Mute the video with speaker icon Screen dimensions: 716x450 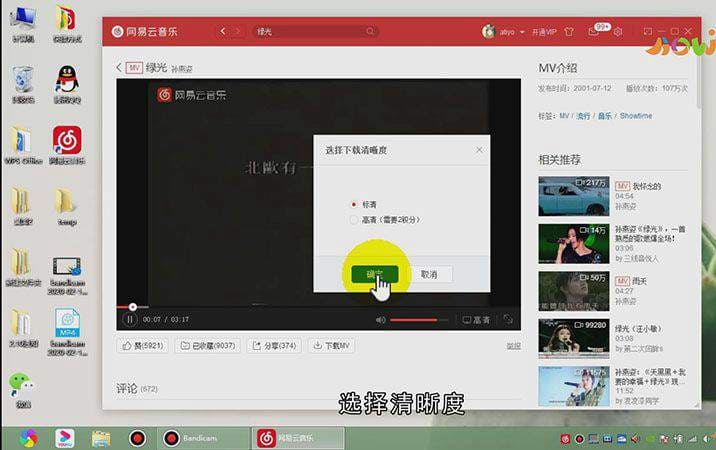tap(380, 320)
